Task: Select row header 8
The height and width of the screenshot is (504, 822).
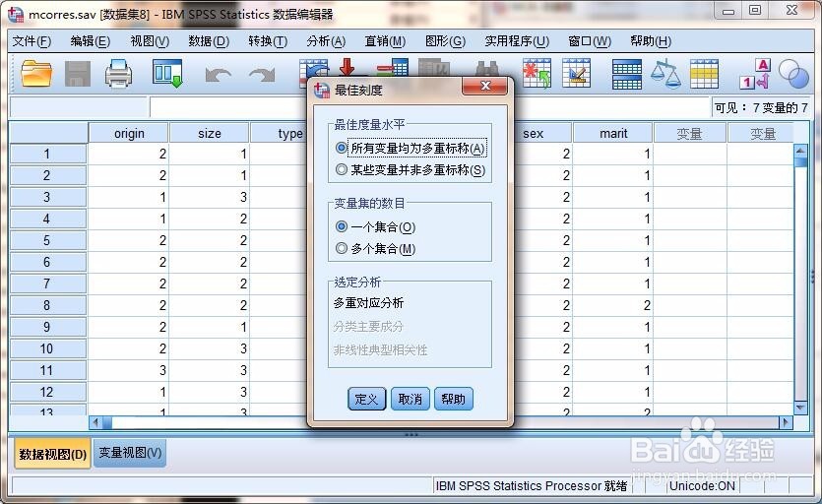Action: click(47, 305)
